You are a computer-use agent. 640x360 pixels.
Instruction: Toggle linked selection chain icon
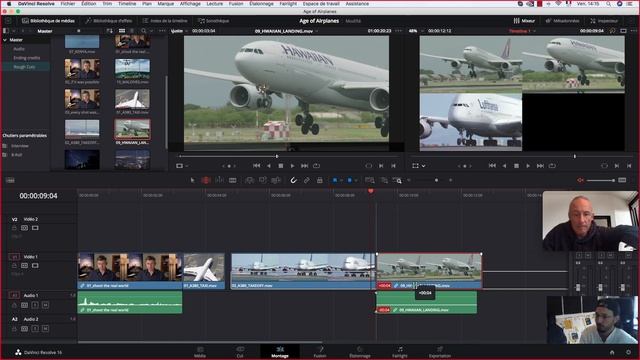coord(307,180)
